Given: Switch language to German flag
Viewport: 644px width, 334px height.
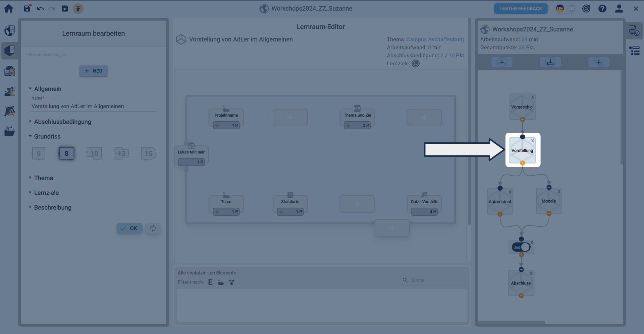Looking at the screenshot, I should [559, 9].
